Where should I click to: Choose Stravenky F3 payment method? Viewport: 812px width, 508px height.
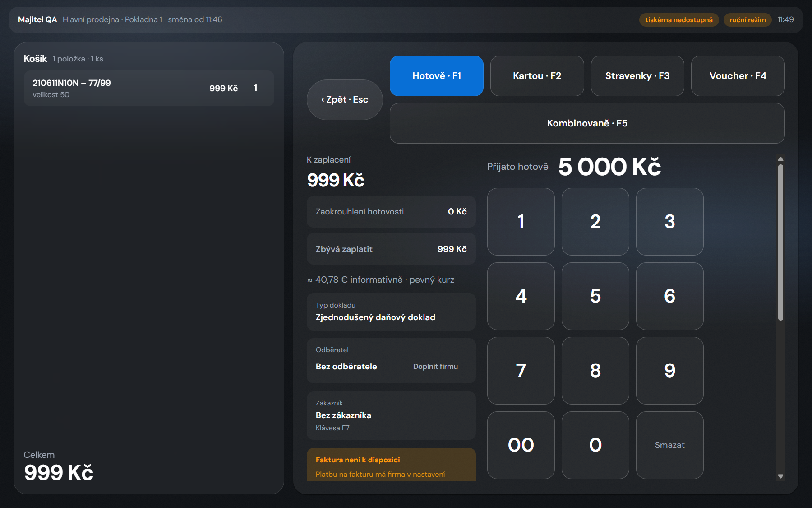click(x=637, y=76)
